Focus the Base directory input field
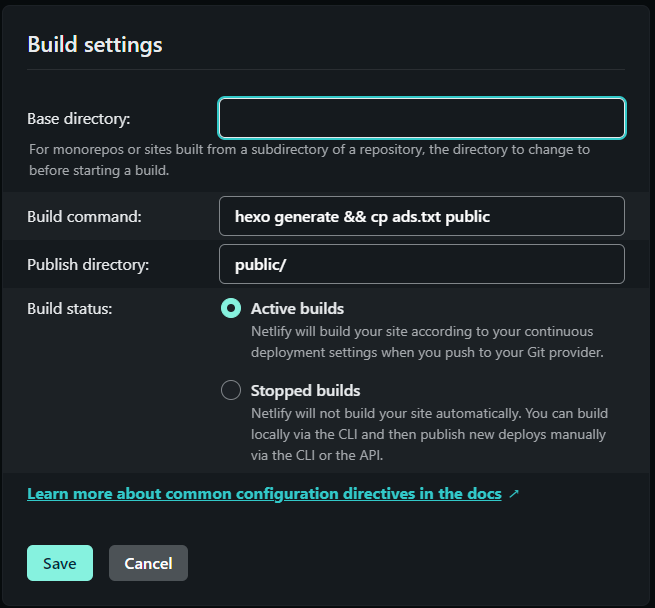This screenshot has height=608, width=655. click(421, 118)
